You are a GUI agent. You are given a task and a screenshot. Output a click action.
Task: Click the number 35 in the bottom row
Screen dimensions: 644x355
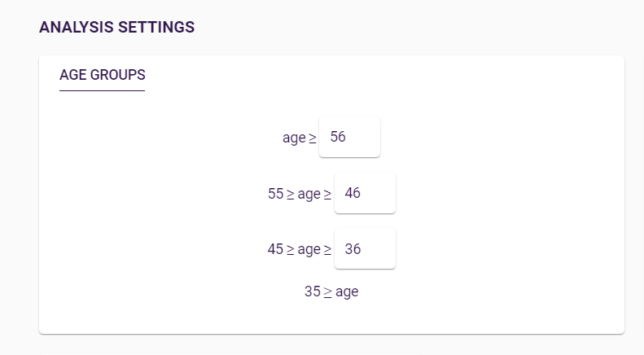pos(313,291)
